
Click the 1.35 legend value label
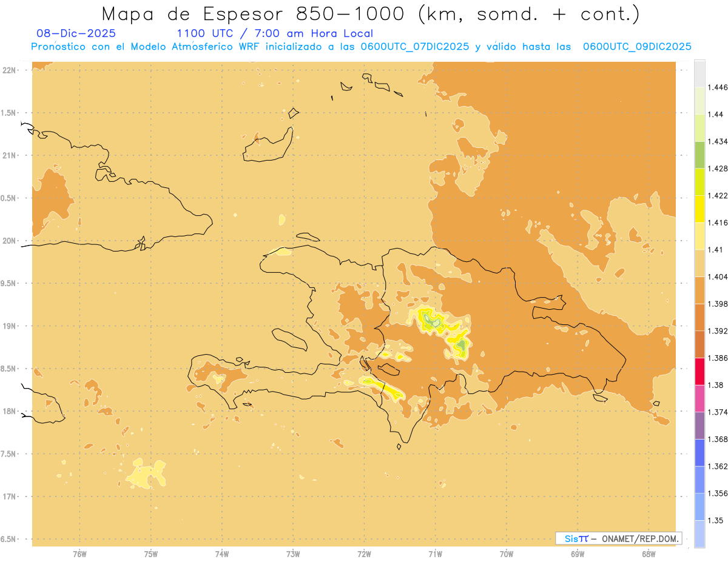pyautogui.click(x=715, y=520)
